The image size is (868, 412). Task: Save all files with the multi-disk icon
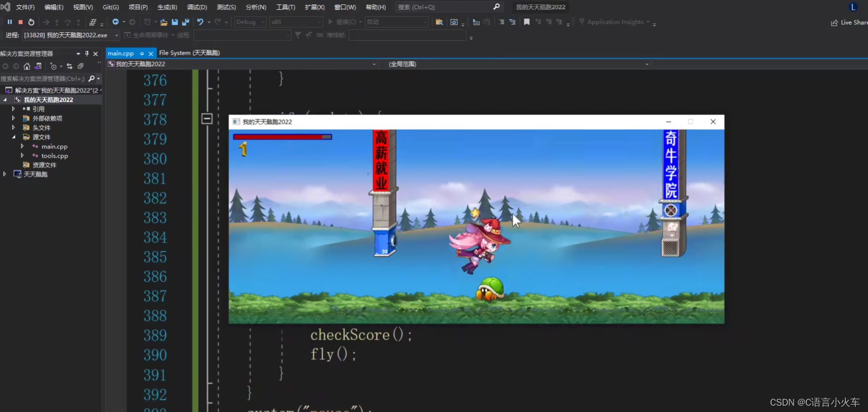click(186, 22)
